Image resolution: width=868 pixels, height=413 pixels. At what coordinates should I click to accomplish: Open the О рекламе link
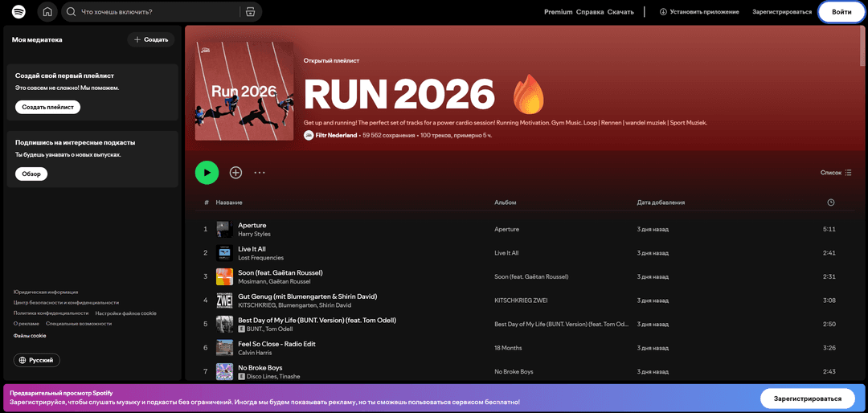point(26,323)
